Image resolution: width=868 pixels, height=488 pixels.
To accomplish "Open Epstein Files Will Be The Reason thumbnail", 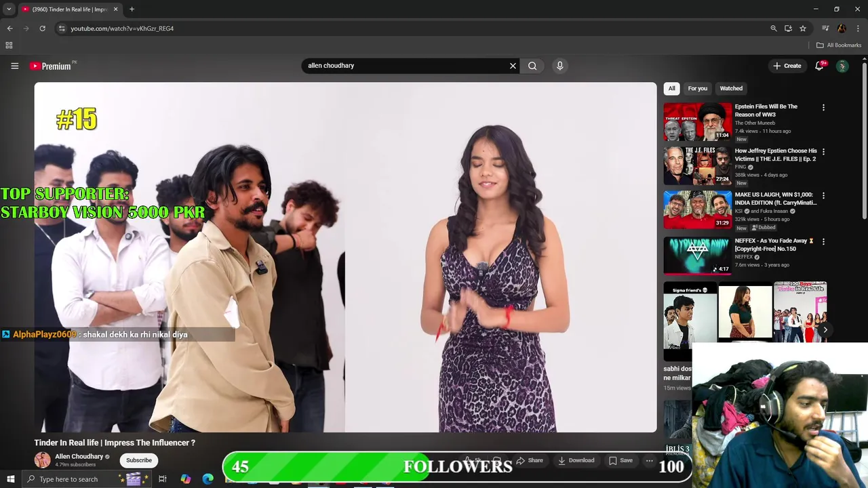I will point(697,121).
